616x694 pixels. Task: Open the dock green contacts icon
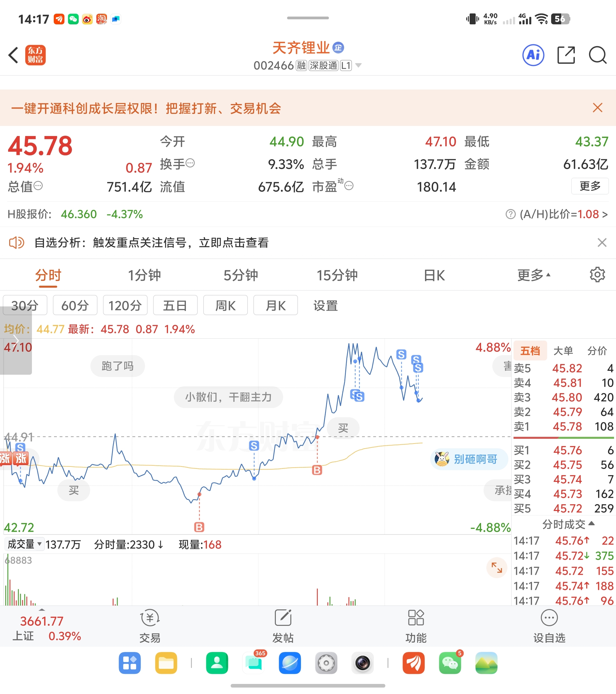(x=217, y=663)
